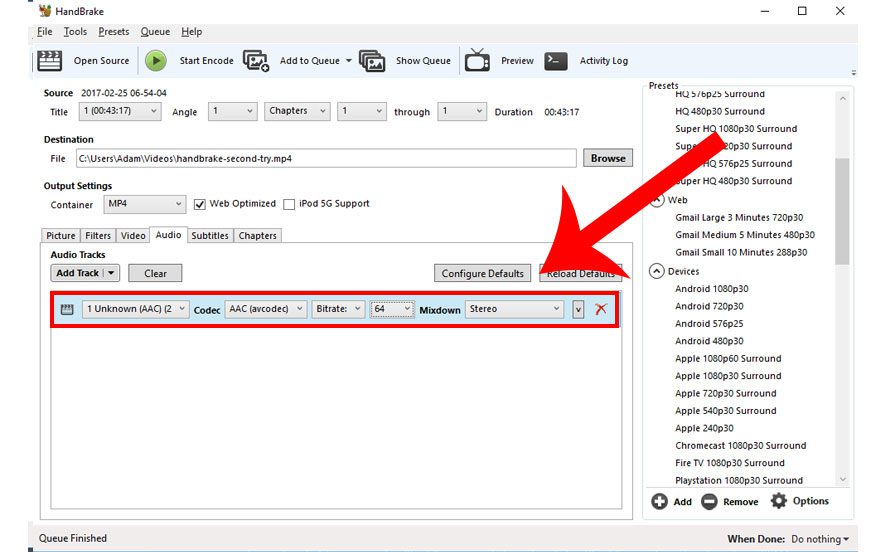Collapse the Devices preset group
Screen dimensions: 880x552
656,272
